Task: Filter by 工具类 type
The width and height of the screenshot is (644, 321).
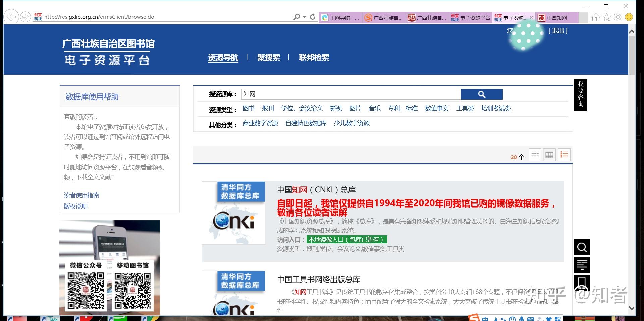Action: 465,108
